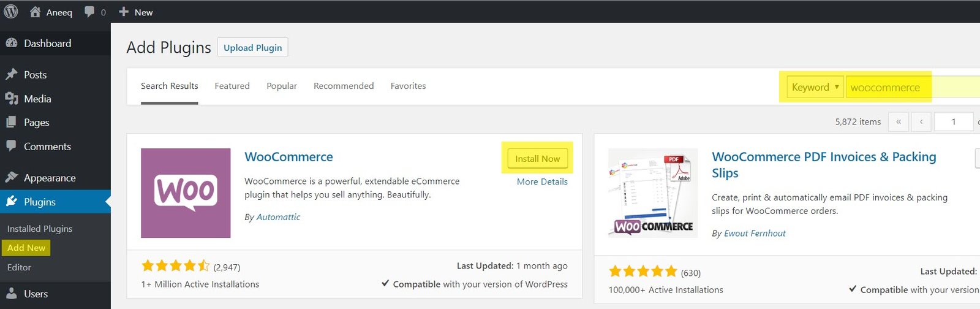Click the Automattic author link
Image resolution: width=980 pixels, height=309 pixels.
pos(278,217)
